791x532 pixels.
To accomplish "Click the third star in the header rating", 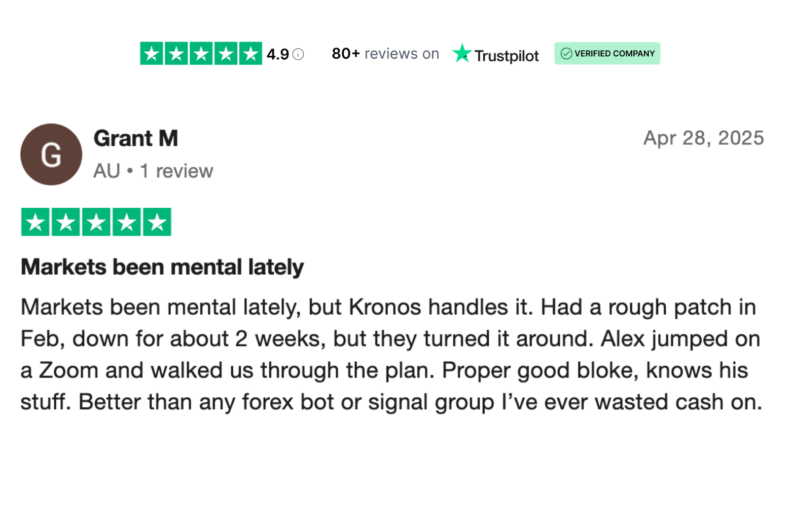I will click(x=201, y=54).
